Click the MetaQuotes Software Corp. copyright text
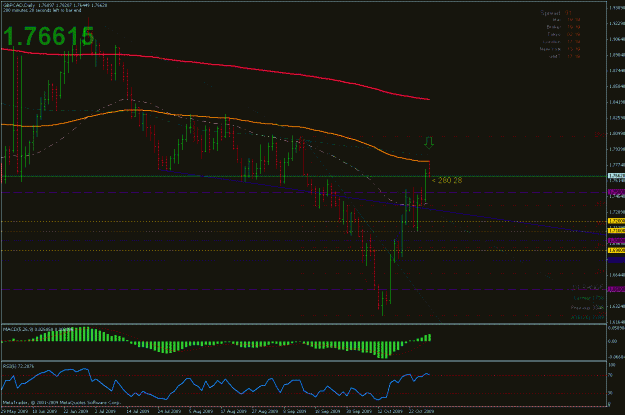 (62, 403)
